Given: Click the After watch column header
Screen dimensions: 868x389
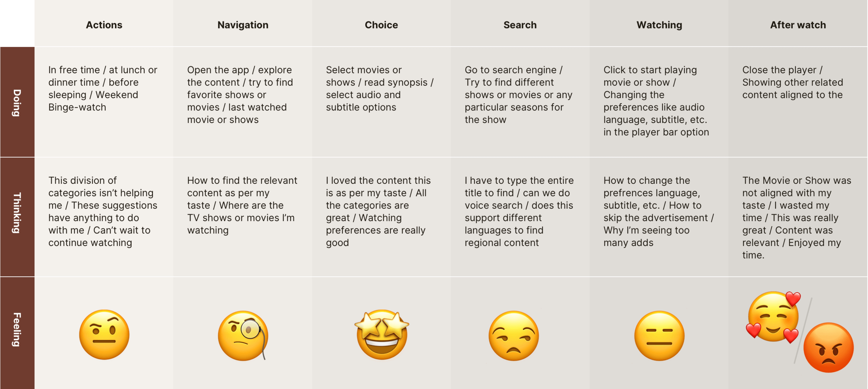Looking at the screenshot, I should tap(798, 25).
